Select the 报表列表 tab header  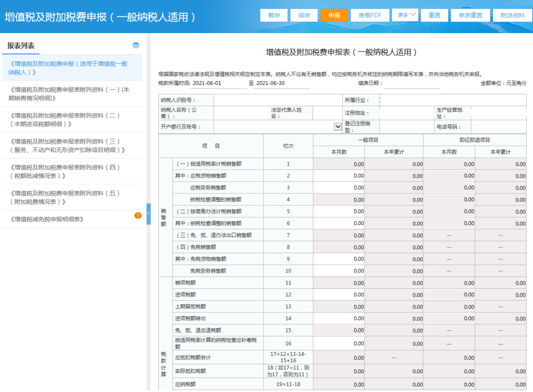[21, 45]
